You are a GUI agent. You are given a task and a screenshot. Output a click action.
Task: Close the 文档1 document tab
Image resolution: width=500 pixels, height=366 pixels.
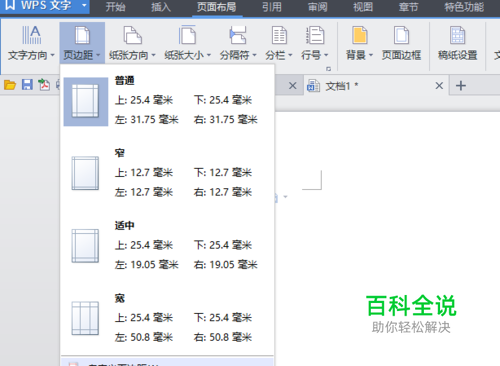click(439, 86)
